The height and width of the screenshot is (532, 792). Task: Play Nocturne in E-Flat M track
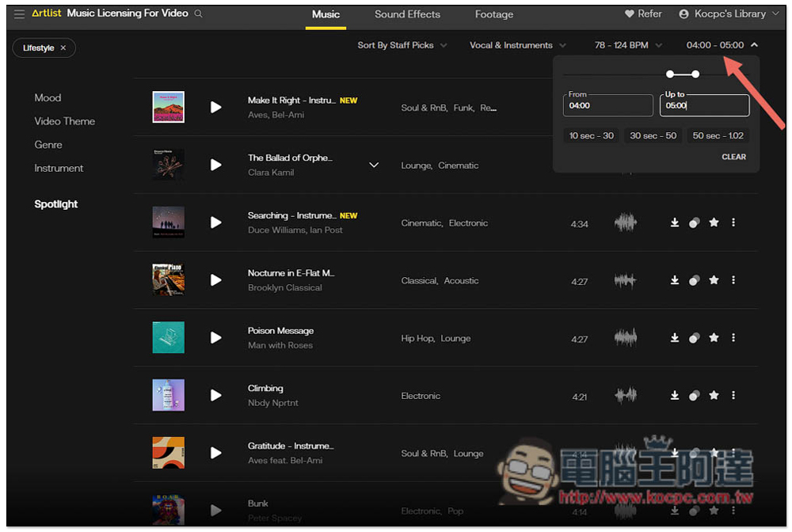click(215, 279)
